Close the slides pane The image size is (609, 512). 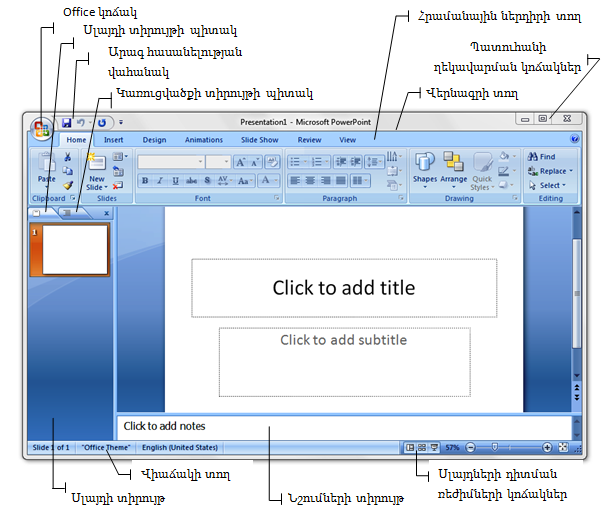coord(106,213)
